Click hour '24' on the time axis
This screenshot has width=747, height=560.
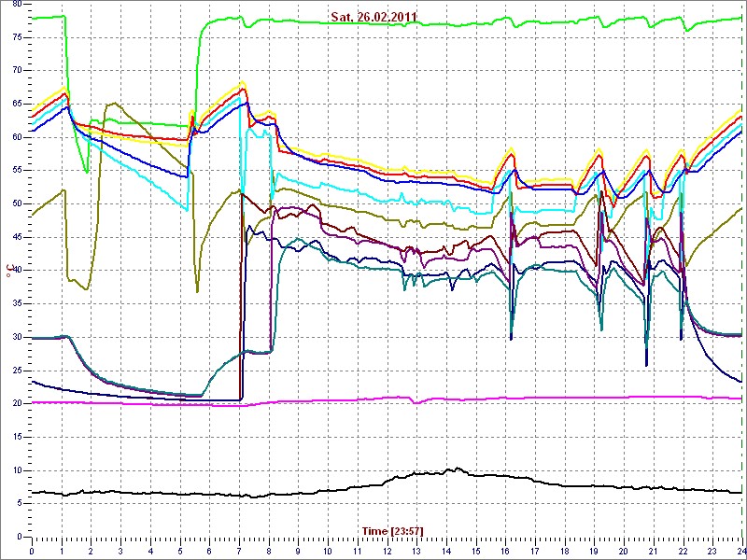coord(740,550)
